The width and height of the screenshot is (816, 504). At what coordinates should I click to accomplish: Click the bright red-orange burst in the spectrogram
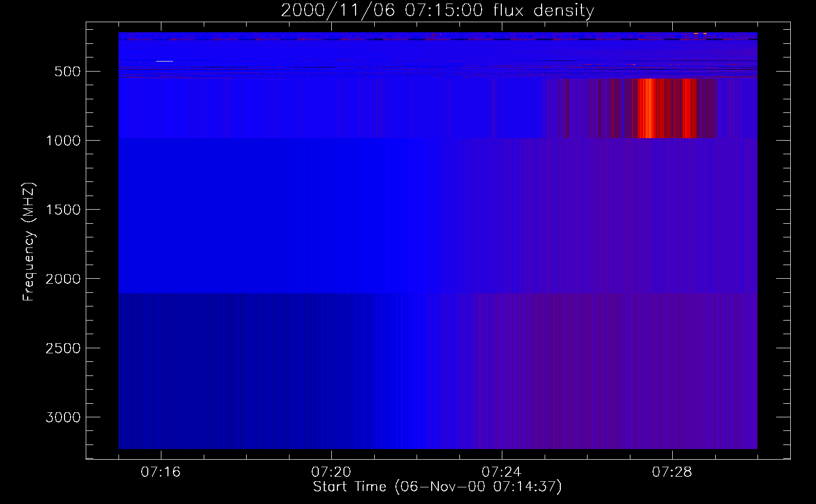click(x=647, y=108)
